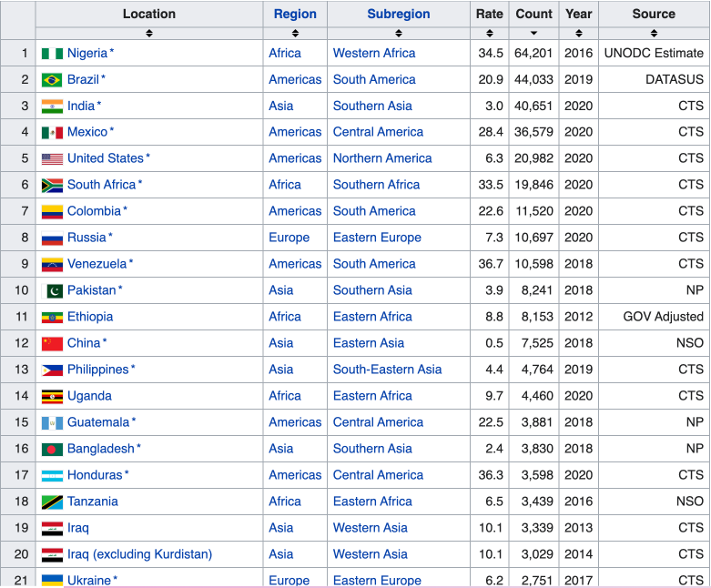Image resolution: width=711 pixels, height=588 pixels.
Task: Click the Guatemala flag icon
Action: [52, 423]
